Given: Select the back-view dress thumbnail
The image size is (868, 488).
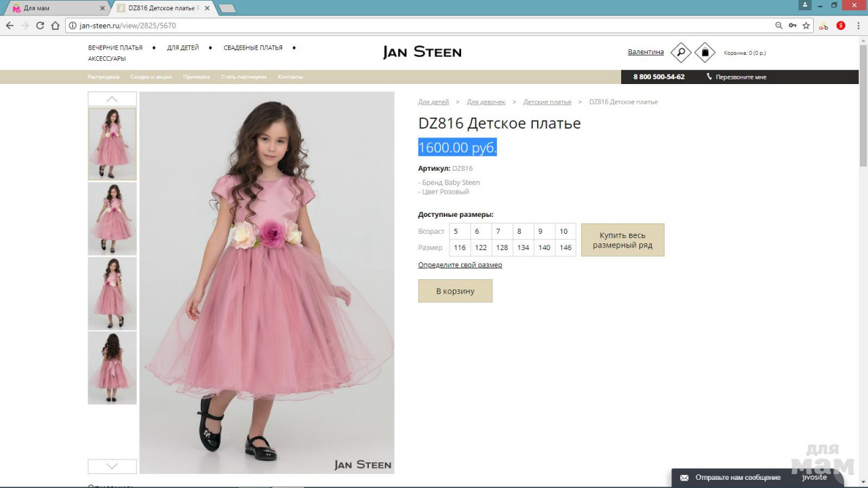Looking at the screenshot, I should [112, 367].
